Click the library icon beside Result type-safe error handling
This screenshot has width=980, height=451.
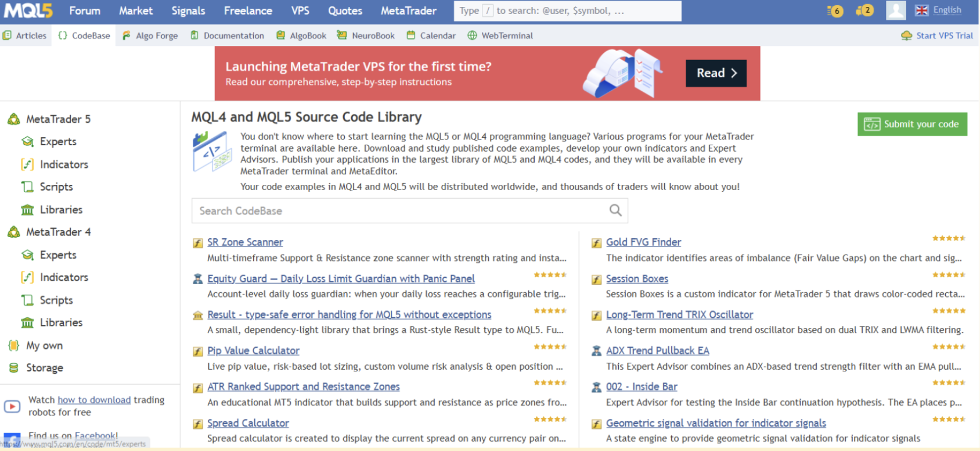tap(198, 315)
